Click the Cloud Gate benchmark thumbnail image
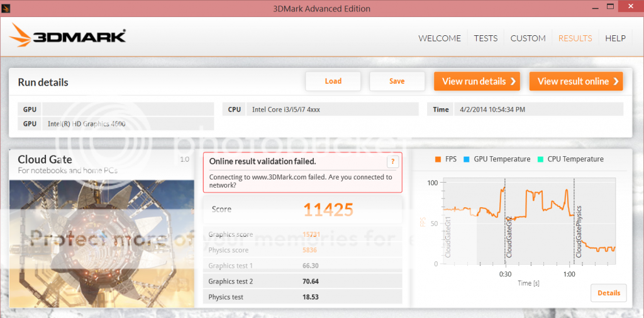 point(102,243)
